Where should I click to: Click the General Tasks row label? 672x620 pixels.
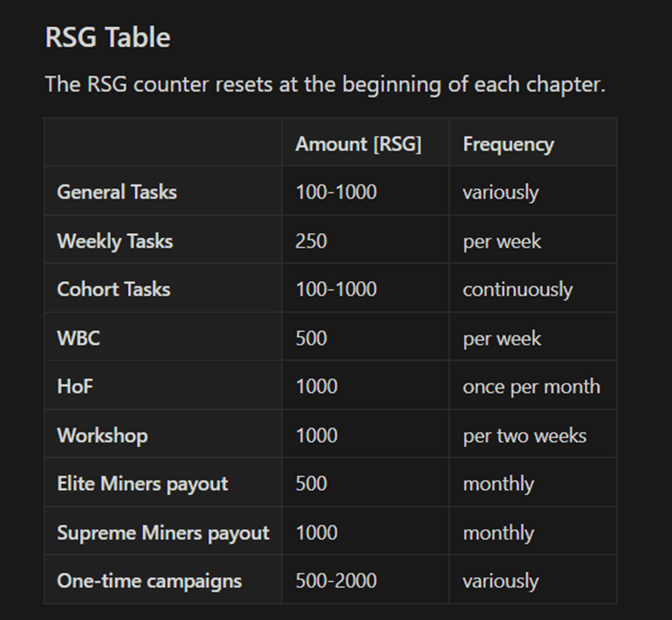point(117,192)
